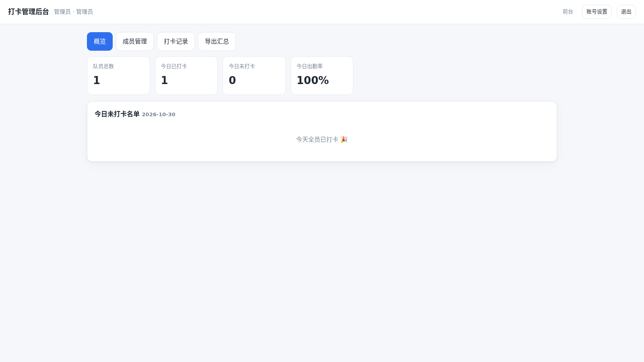This screenshot has width=644, height=362.
Task: Open 账号设置 account settings
Action: [597, 12]
